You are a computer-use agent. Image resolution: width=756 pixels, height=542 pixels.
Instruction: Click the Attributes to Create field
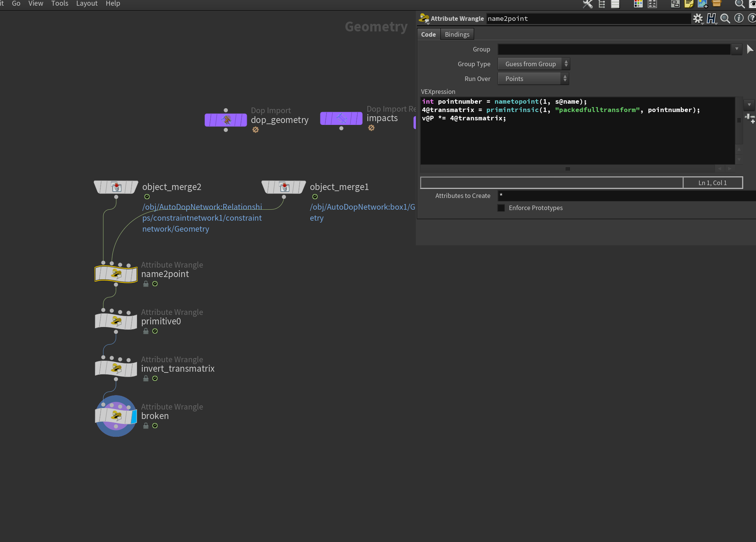[624, 196]
